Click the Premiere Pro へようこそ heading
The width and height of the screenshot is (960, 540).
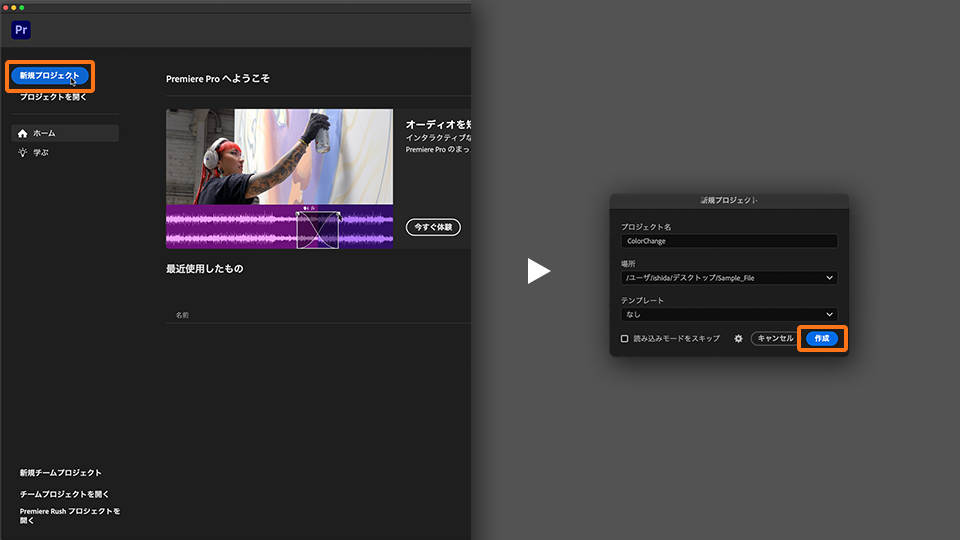[x=217, y=78]
